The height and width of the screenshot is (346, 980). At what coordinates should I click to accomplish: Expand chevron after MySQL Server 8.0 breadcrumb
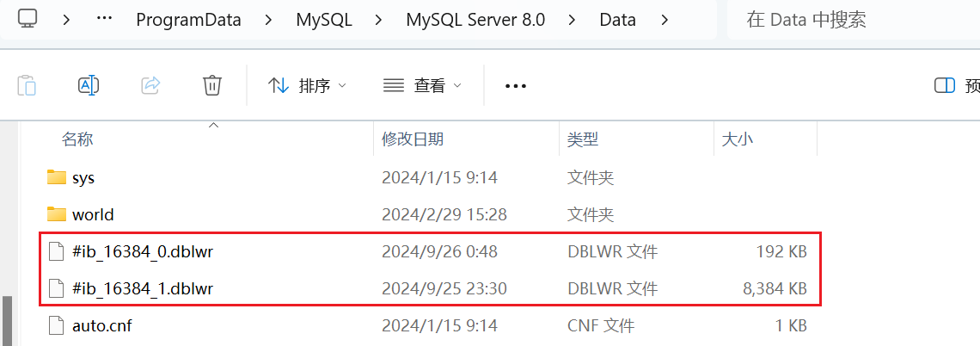pyautogui.click(x=572, y=20)
